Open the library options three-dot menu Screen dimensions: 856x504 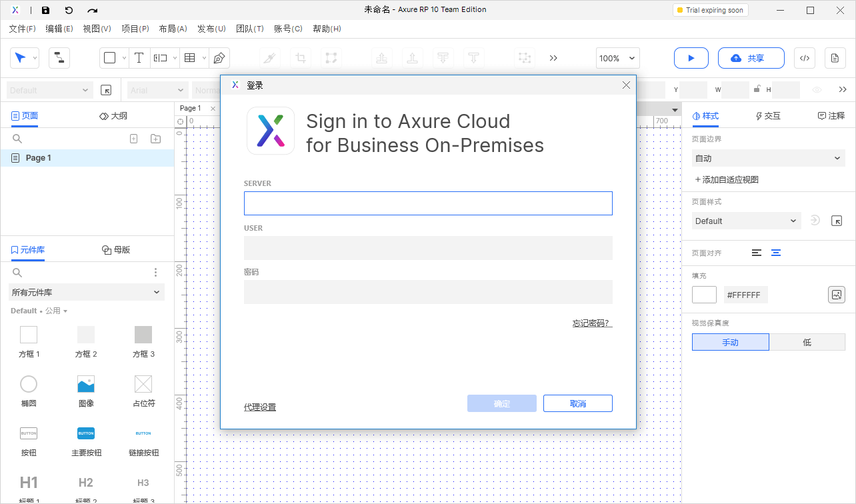coord(155,272)
